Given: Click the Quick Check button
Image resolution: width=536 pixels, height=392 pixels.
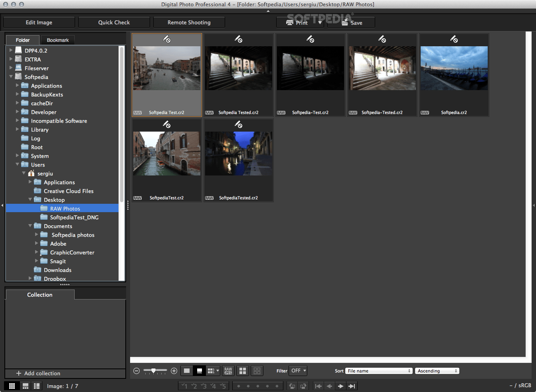Looking at the screenshot, I should [x=114, y=22].
